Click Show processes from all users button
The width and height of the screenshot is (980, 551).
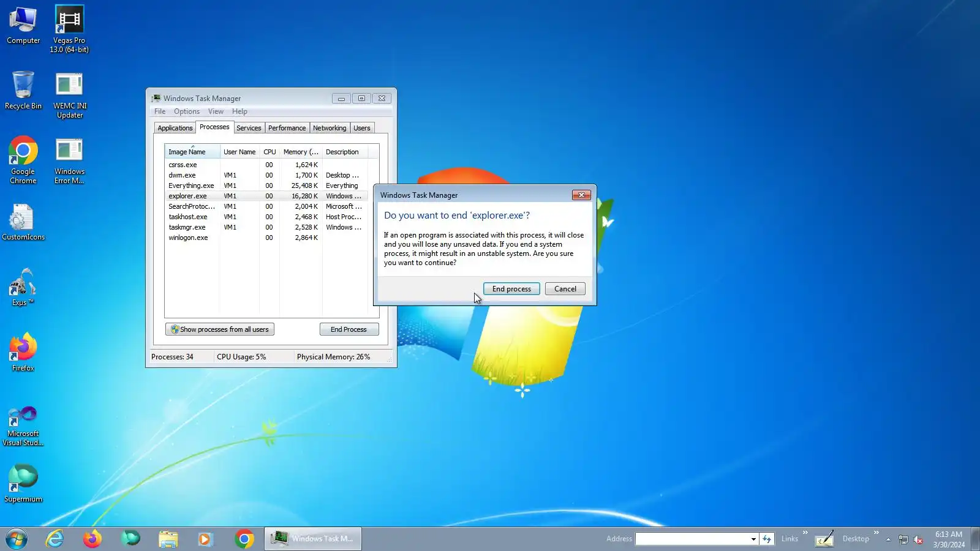220,329
